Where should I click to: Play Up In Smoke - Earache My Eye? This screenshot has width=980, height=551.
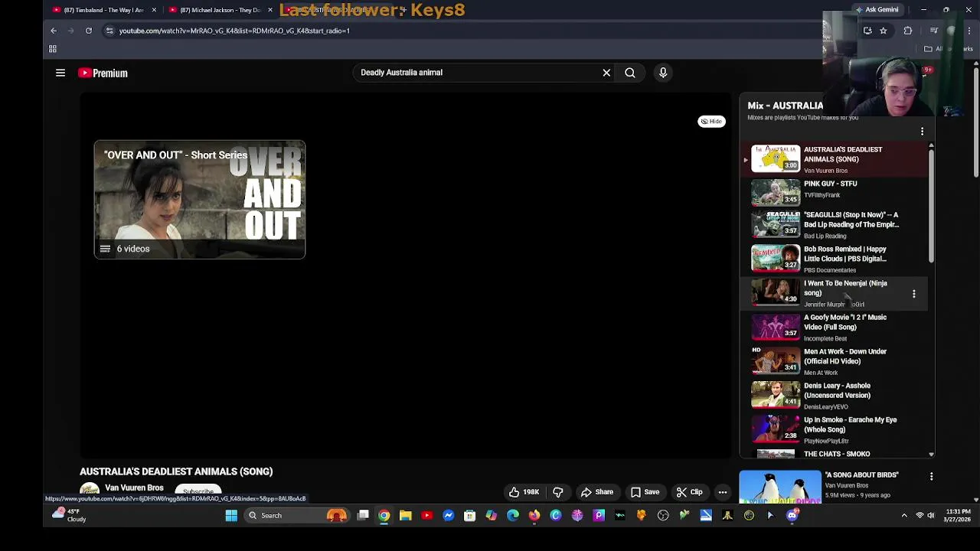[x=834, y=430]
